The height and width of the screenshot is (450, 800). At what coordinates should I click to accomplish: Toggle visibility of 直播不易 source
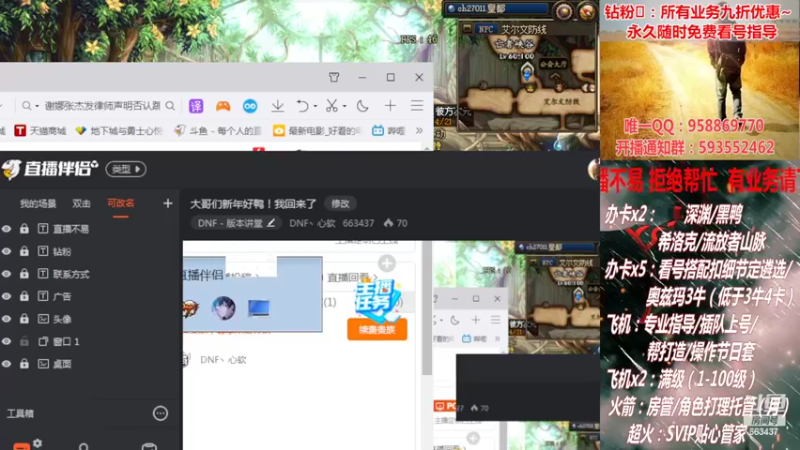point(6,229)
